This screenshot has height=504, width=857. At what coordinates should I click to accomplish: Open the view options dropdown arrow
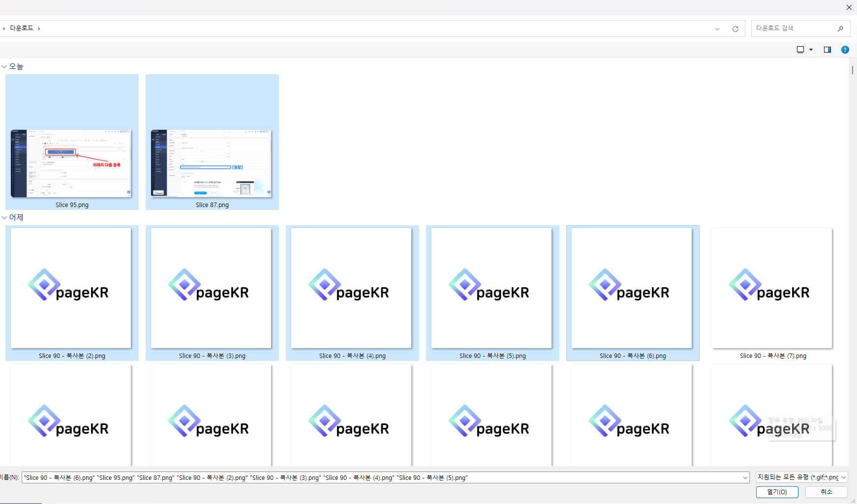[x=811, y=50]
